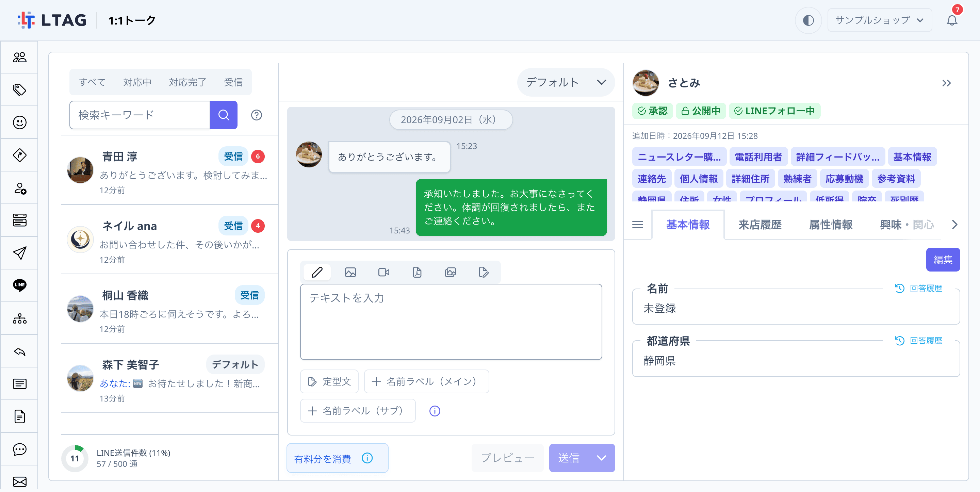Add 名前ラベル（メイン）
Screen dimensions: 980x492
[426, 381]
